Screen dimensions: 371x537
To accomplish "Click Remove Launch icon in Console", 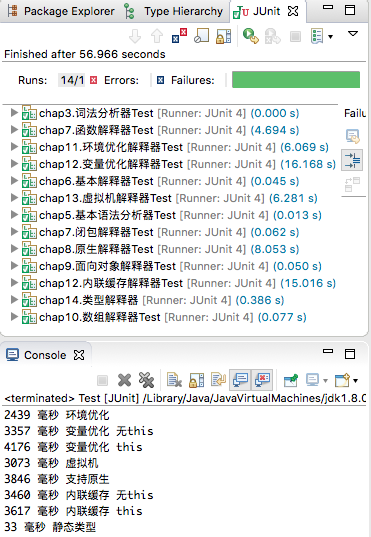I will click(124, 380).
